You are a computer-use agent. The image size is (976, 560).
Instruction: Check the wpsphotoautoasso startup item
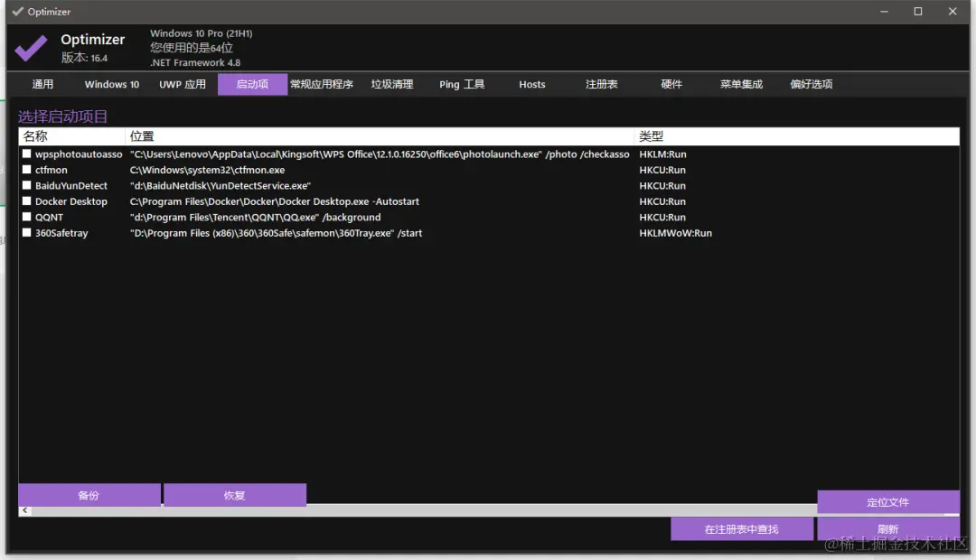click(x=27, y=154)
